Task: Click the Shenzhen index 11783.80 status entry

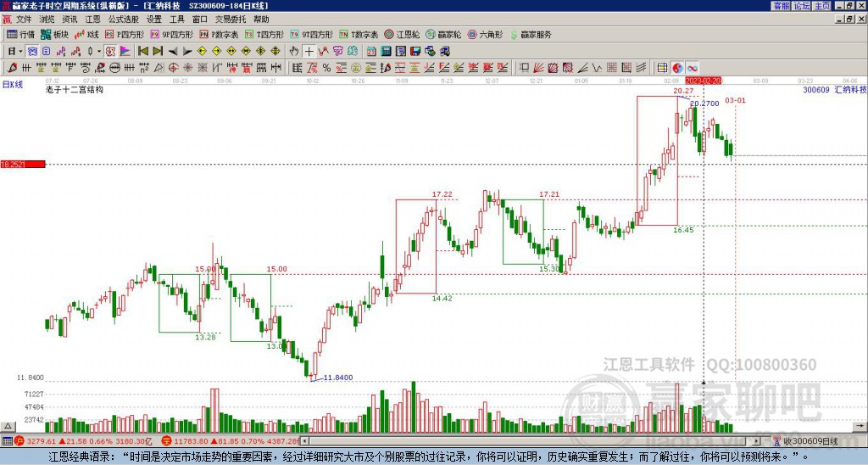Action: pyautogui.click(x=230, y=441)
